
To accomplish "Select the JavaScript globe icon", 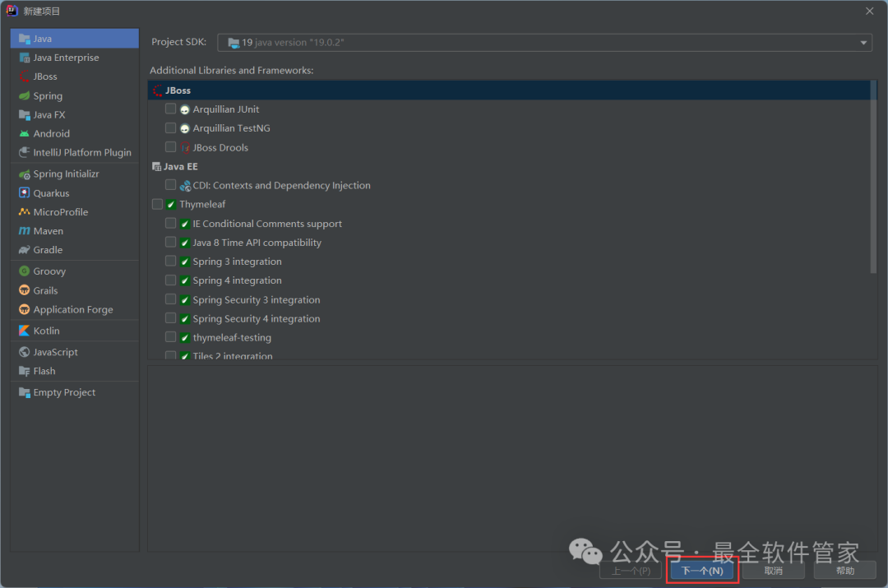I will [x=25, y=352].
